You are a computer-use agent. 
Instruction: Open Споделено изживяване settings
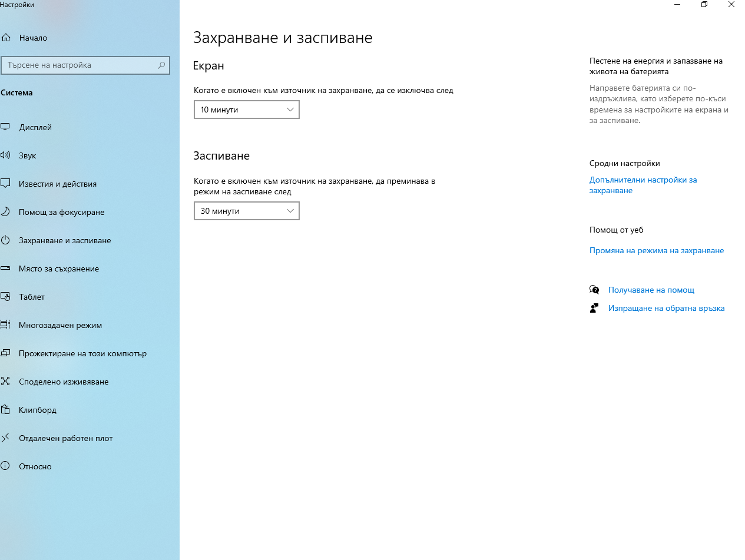[x=64, y=382]
